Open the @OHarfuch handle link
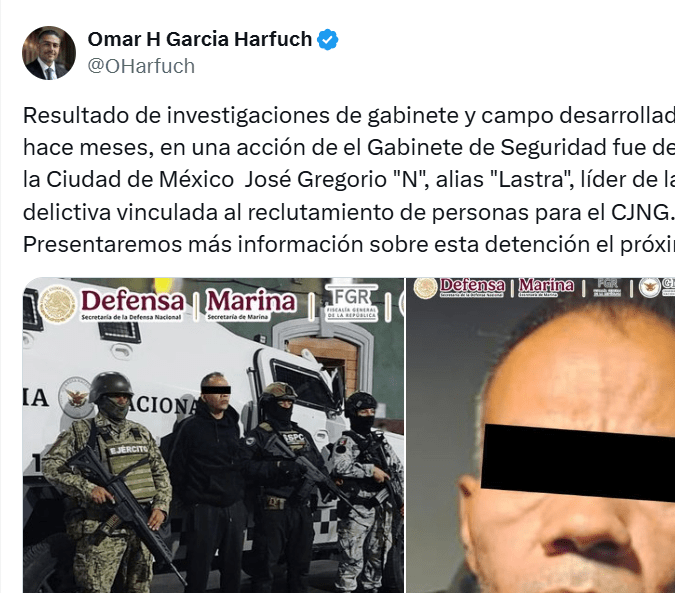Viewport: 675px width, 593px height. click(141, 66)
